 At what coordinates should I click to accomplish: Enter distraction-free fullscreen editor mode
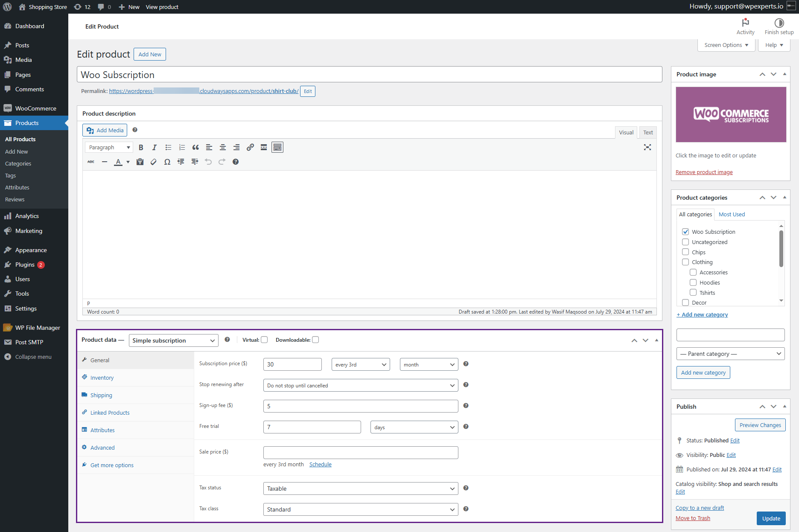(647, 147)
